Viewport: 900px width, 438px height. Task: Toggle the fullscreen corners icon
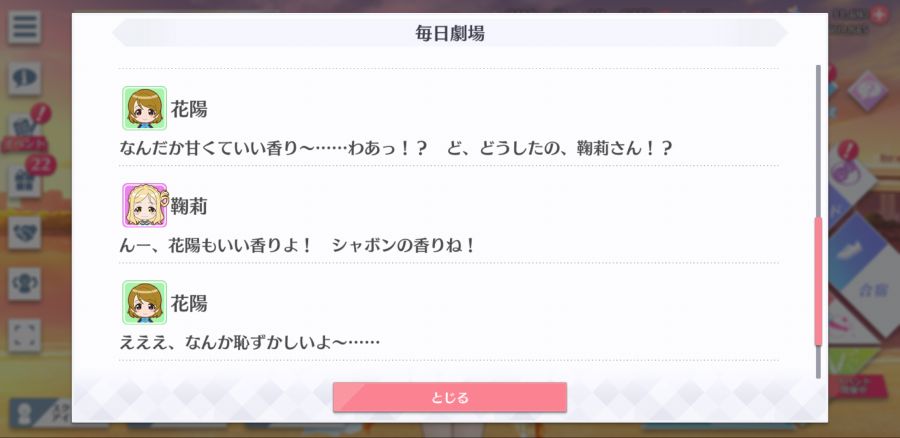[x=24, y=335]
